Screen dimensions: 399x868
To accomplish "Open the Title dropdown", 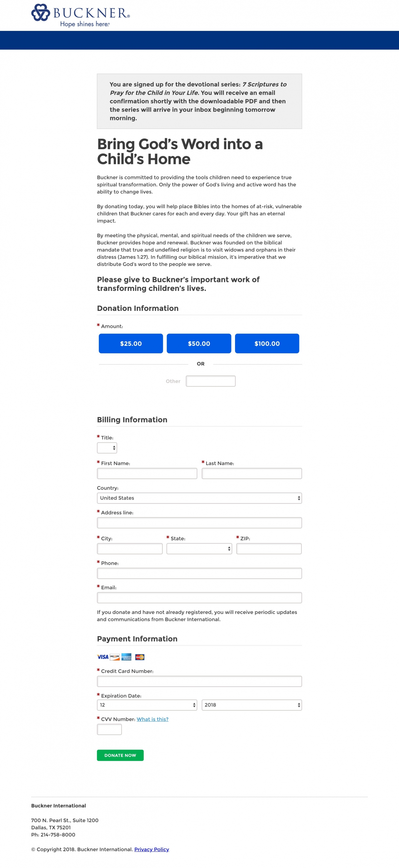I will [x=107, y=448].
